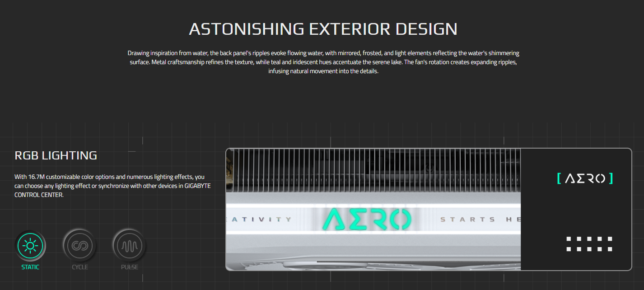The image size is (644, 290).
Task: Click the ASTONISHING EXTERIOR DESIGN heading
Action: point(323,29)
